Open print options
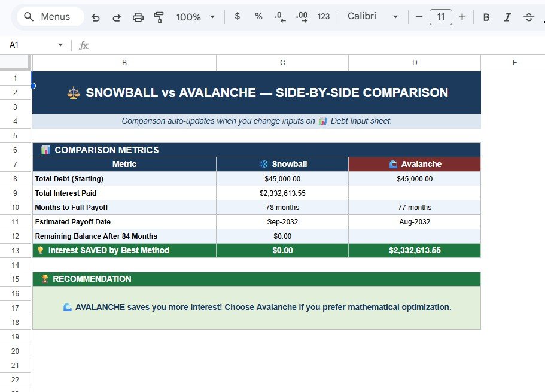Screen dimensions: 545x392 click(138, 17)
